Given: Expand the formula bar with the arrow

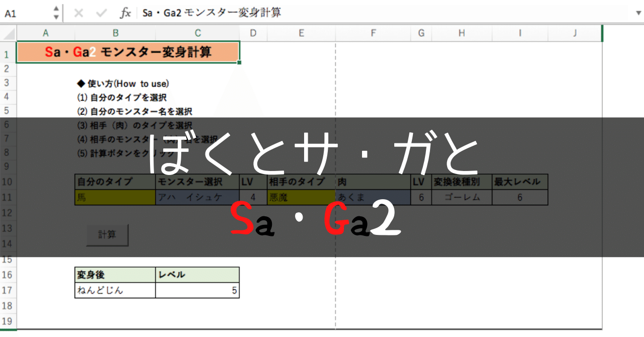Looking at the screenshot, I should click(638, 13).
